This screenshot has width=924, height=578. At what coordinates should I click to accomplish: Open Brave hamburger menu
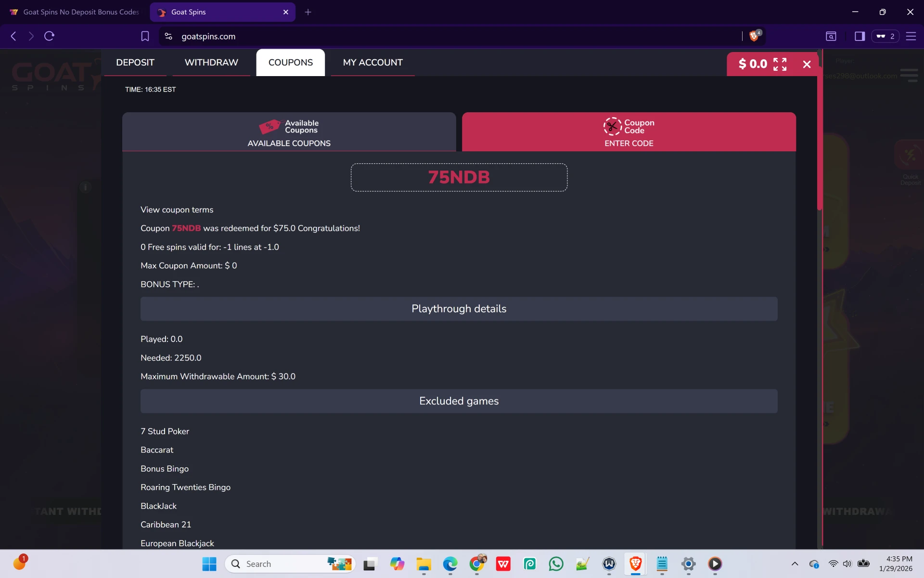click(x=911, y=36)
